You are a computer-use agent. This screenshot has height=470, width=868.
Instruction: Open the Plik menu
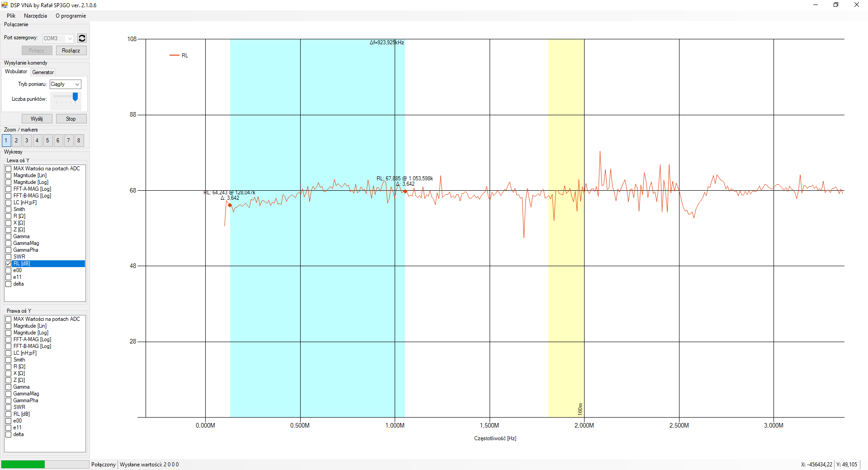11,16
